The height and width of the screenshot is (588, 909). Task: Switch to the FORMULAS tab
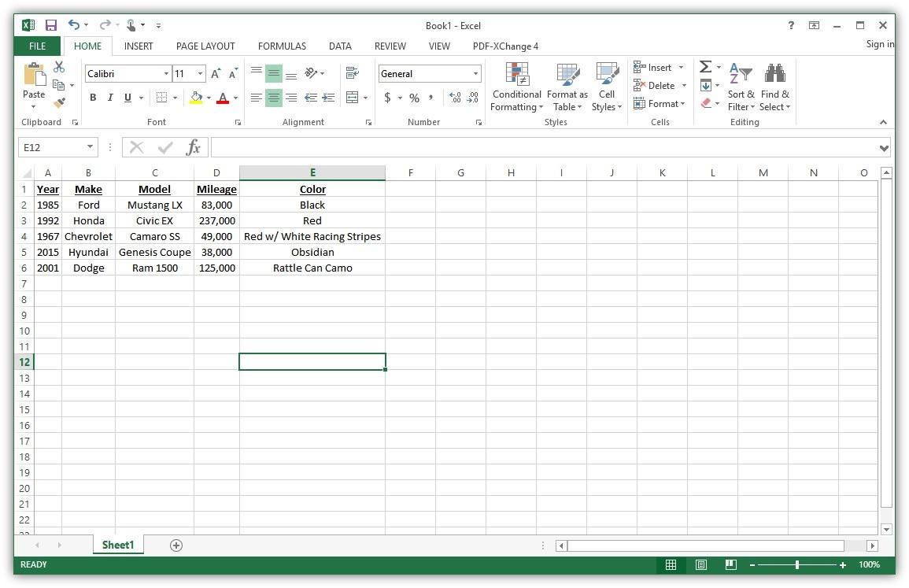(x=283, y=46)
